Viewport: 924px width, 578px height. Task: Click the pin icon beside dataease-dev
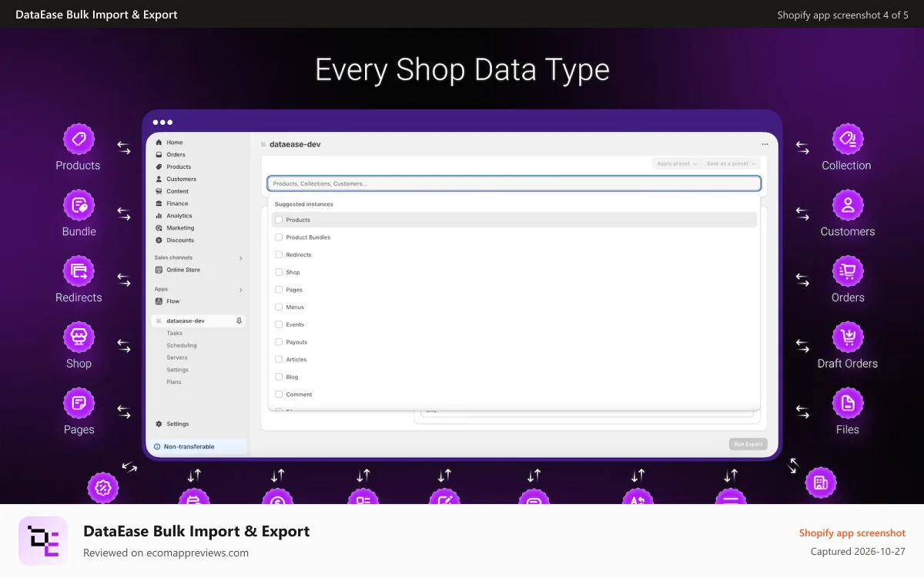[x=239, y=321]
